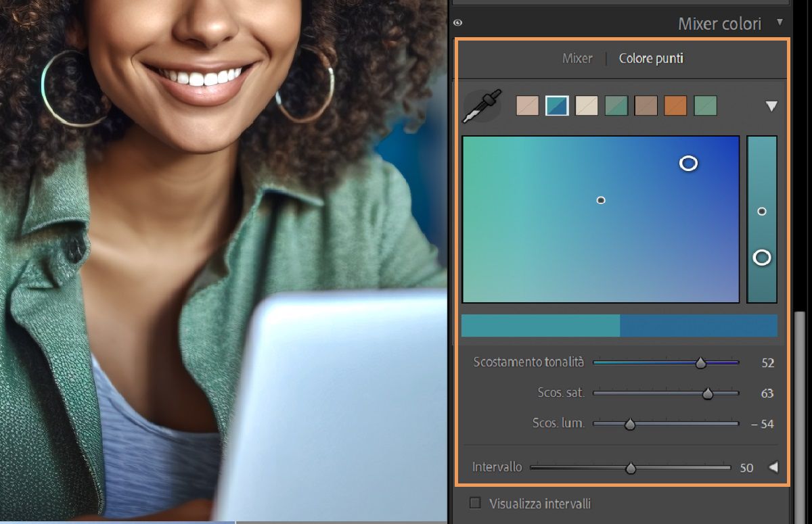Switch to the Colore punti tab

tap(651, 59)
